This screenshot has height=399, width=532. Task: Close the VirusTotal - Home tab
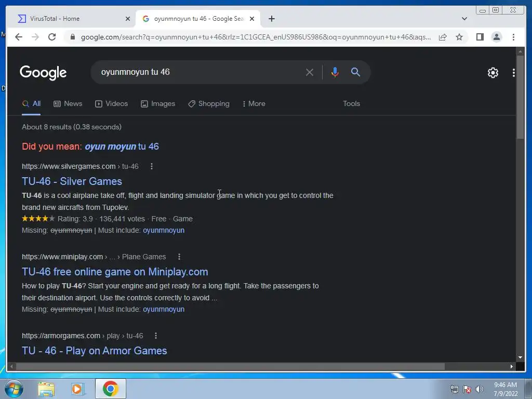tap(128, 19)
